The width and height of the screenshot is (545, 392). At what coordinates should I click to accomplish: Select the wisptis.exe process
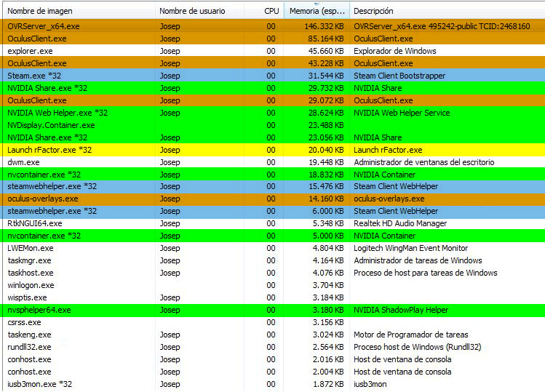[x=274, y=297]
